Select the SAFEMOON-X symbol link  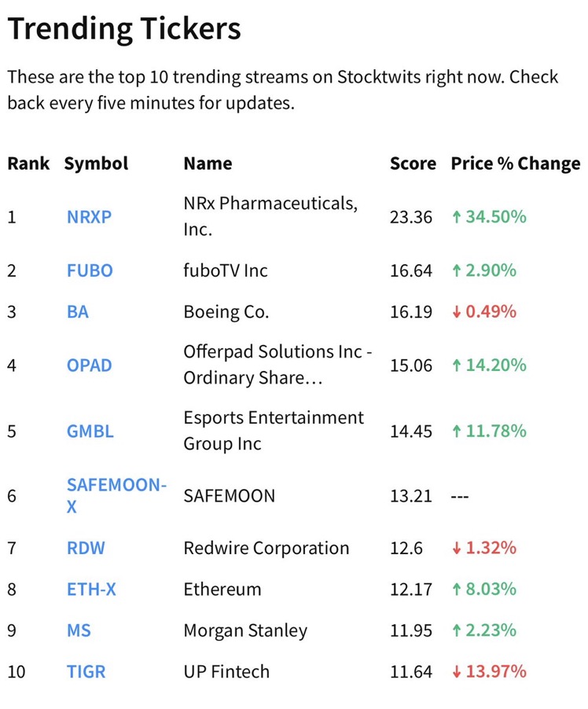pyautogui.click(x=116, y=495)
